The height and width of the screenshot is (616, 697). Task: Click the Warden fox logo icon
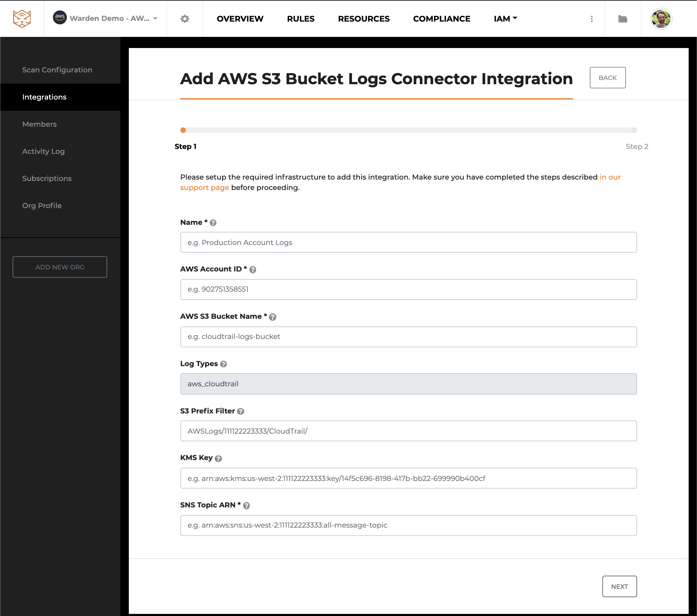(x=22, y=18)
